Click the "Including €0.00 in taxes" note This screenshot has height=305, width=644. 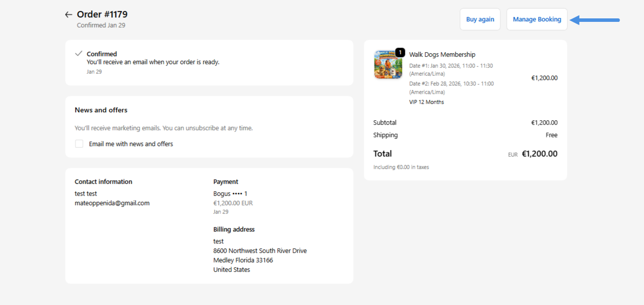401,167
